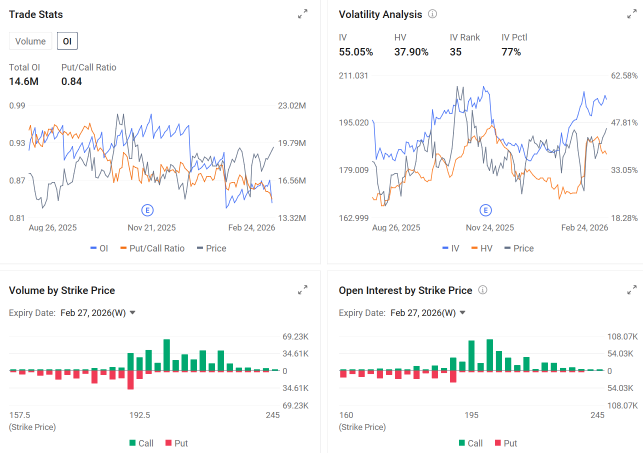Viewport: 643px width, 453px height.
Task: Open Volatility Analysis info tooltip icon
Action: [x=432, y=14]
